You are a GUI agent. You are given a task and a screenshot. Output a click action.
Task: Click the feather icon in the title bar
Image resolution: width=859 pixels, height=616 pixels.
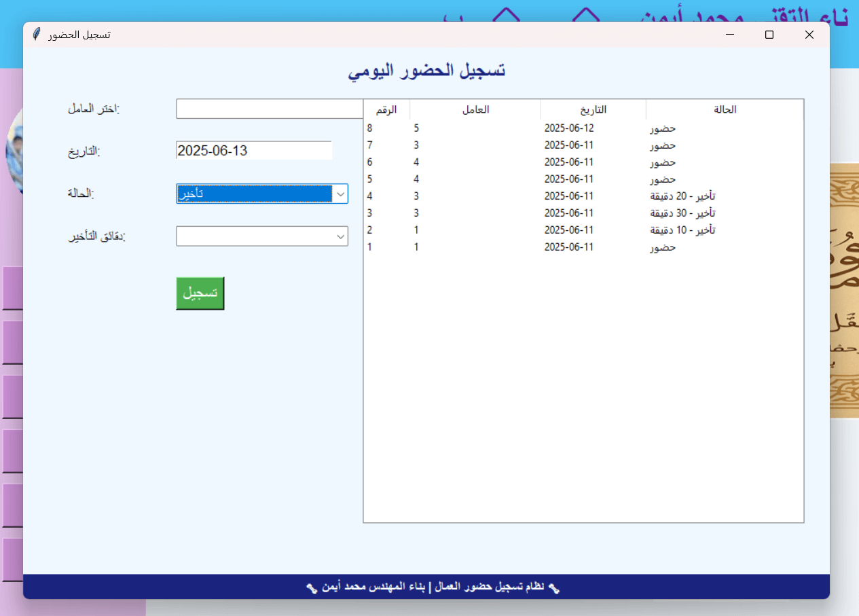(36, 34)
